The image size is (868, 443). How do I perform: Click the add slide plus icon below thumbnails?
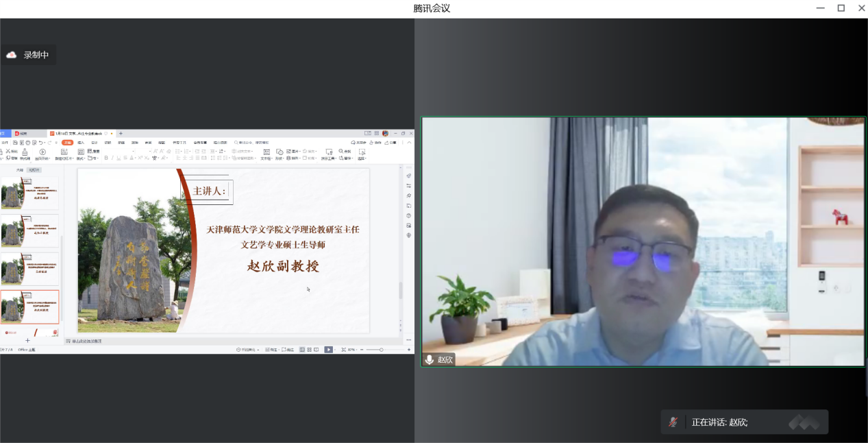click(x=27, y=341)
